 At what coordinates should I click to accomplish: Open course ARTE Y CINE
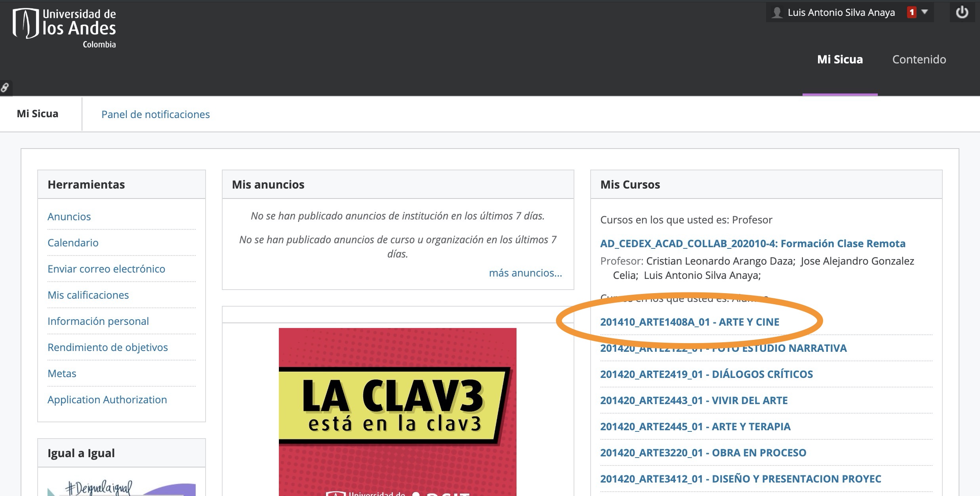coord(689,322)
